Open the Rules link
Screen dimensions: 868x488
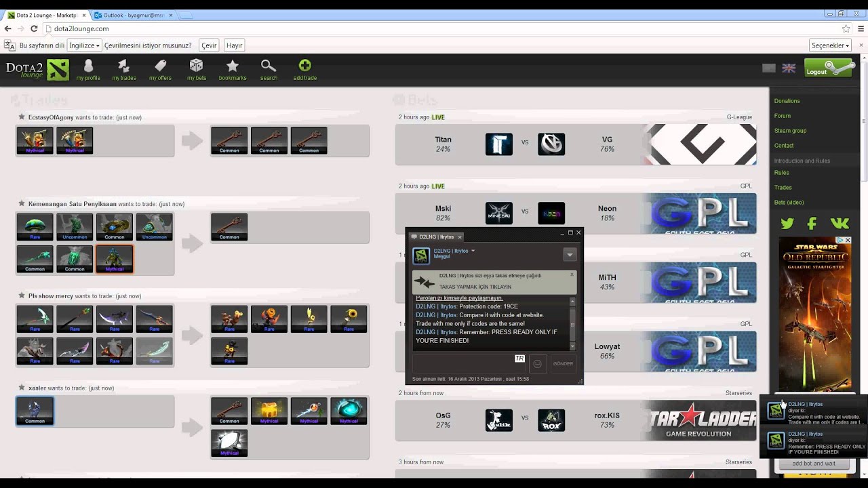click(x=782, y=173)
